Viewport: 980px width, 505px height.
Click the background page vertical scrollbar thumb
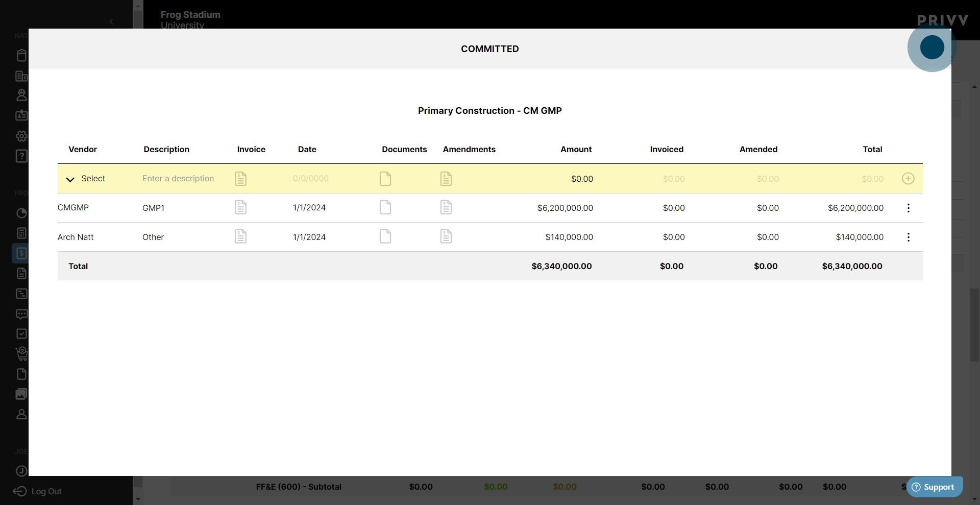pyautogui.click(x=975, y=325)
